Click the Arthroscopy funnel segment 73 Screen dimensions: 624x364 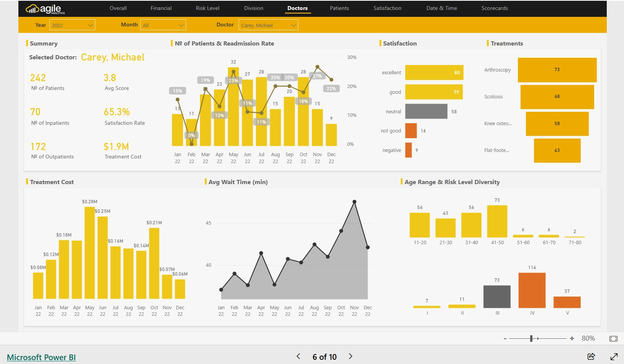tap(557, 70)
